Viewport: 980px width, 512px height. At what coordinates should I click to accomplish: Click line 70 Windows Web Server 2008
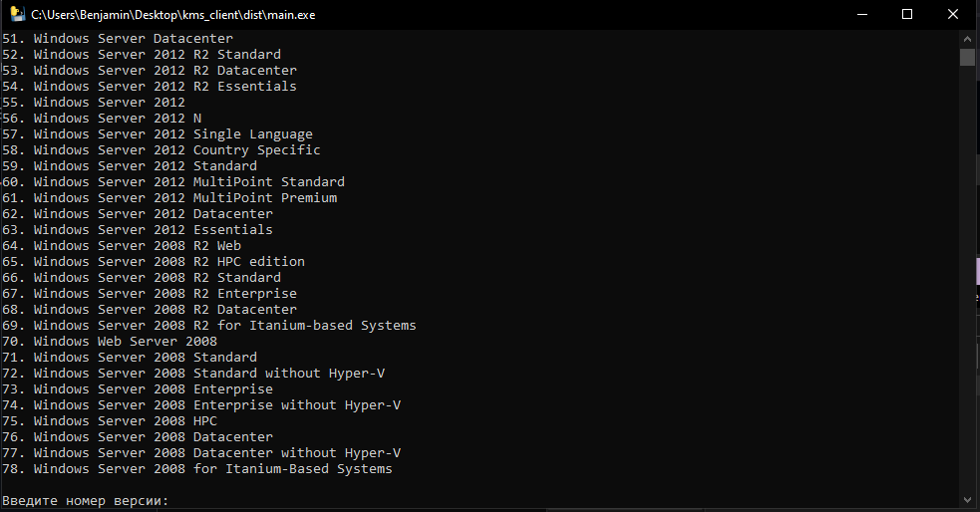(110, 342)
